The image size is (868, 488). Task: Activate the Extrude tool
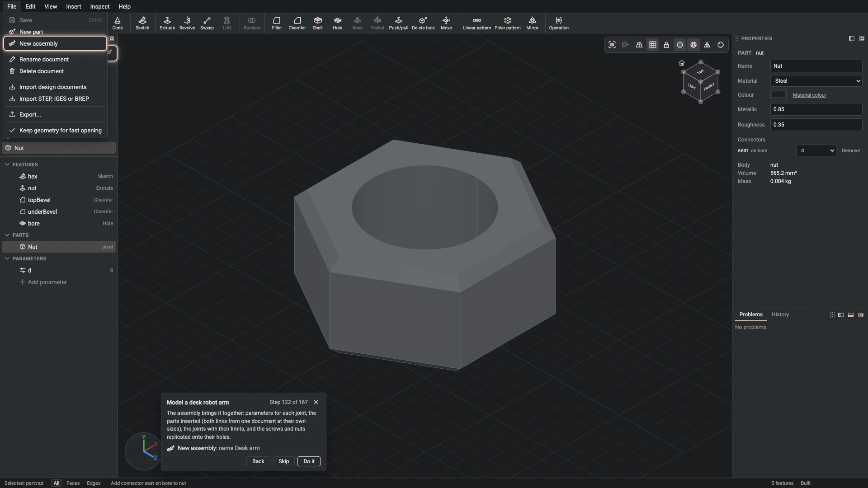pos(167,23)
